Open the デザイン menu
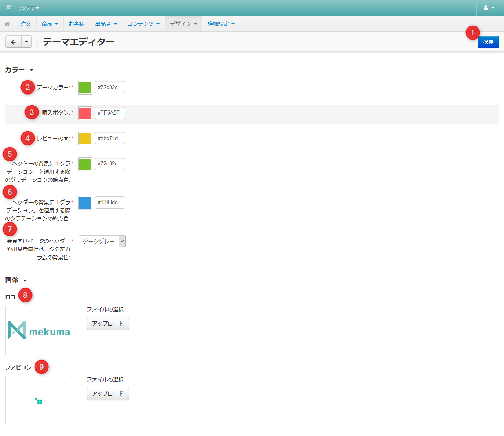The height and width of the screenshot is (436, 504). [x=183, y=24]
